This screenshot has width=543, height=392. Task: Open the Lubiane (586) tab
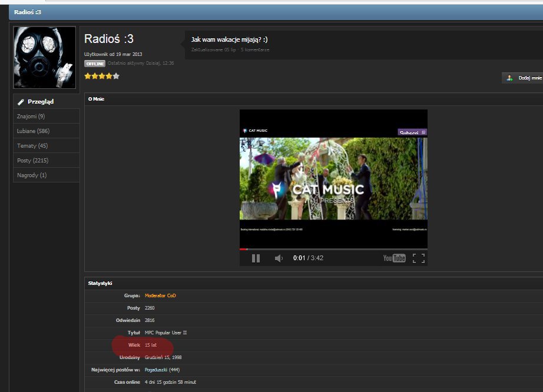point(47,131)
